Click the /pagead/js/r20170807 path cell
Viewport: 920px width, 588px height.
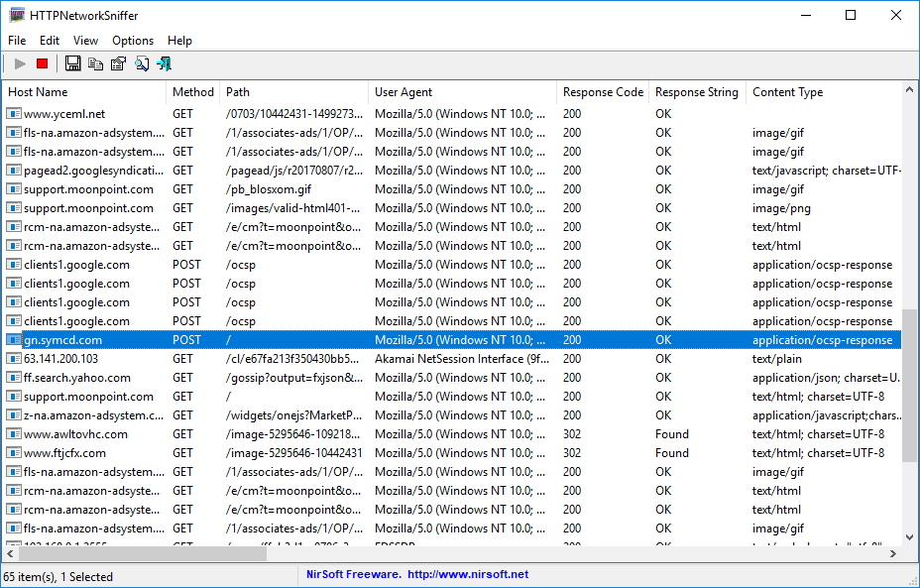(x=294, y=171)
